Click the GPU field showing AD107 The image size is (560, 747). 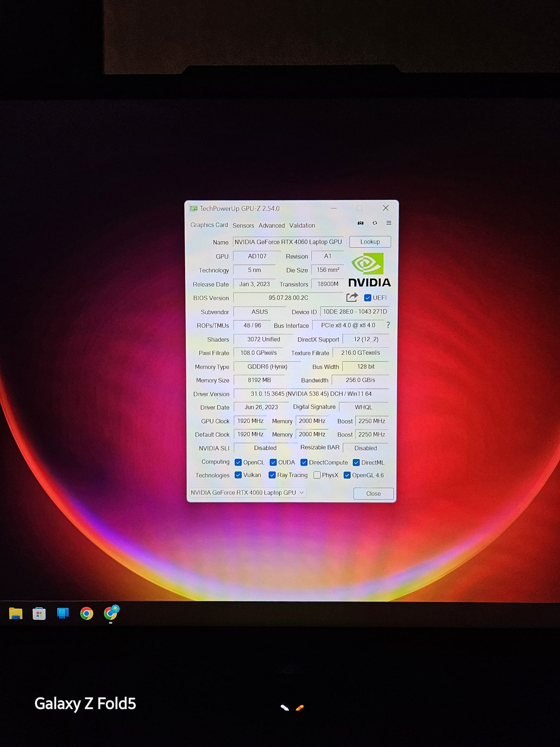click(257, 256)
